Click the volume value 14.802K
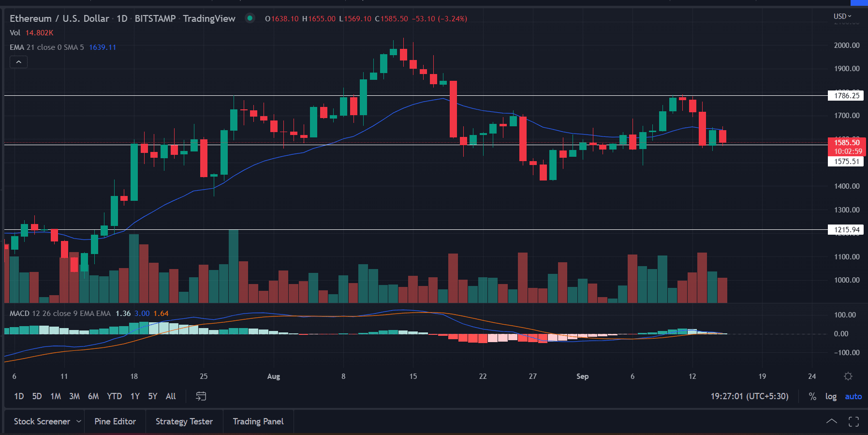Image resolution: width=868 pixels, height=435 pixels. (40, 33)
